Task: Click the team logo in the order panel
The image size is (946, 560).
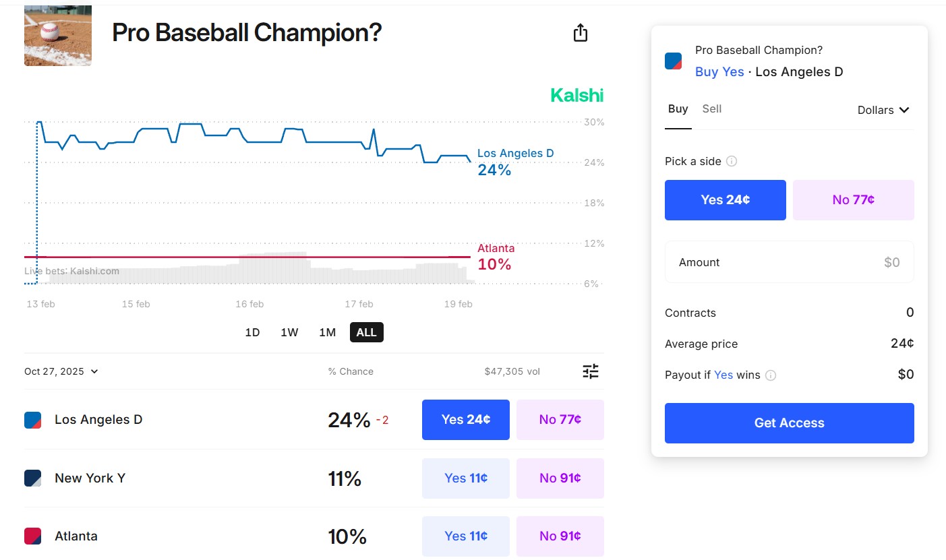Action: [673, 61]
